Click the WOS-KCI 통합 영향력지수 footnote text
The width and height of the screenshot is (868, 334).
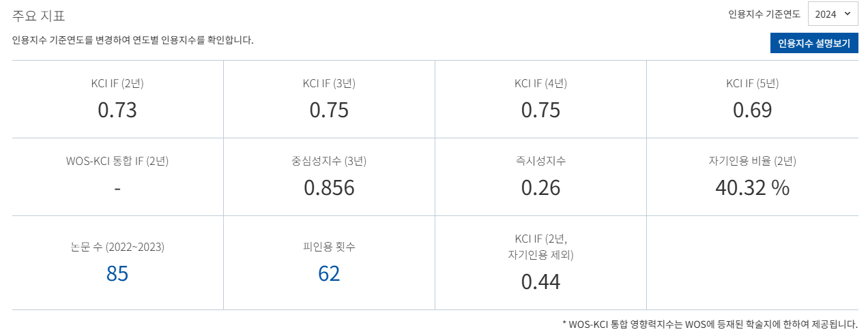click(x=710, y=324)
